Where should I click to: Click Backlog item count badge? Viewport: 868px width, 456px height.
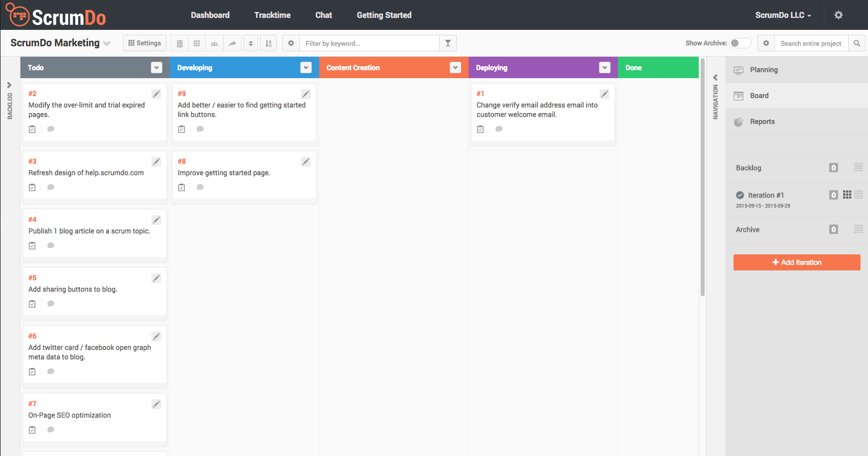[834, 167]
